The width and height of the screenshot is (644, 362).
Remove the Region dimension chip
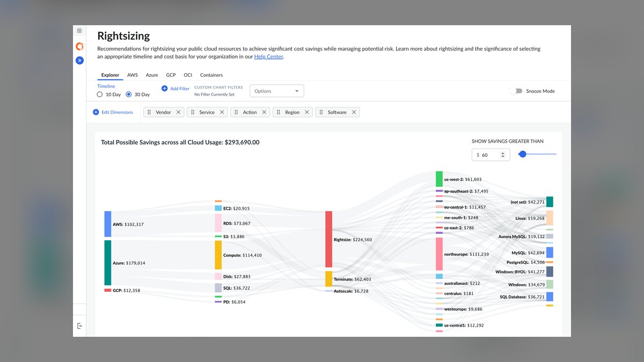pyautogui.click(x=307, y=112)
